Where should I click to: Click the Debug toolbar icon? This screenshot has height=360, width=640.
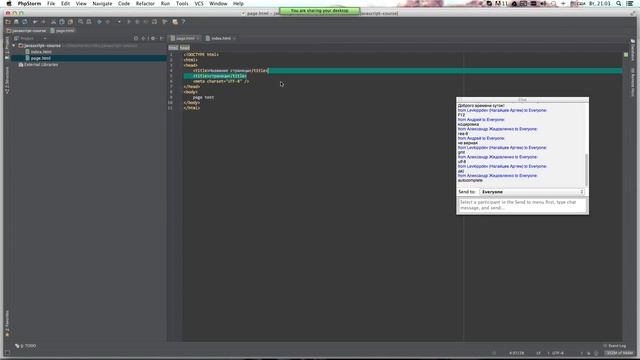coord(137,22)
